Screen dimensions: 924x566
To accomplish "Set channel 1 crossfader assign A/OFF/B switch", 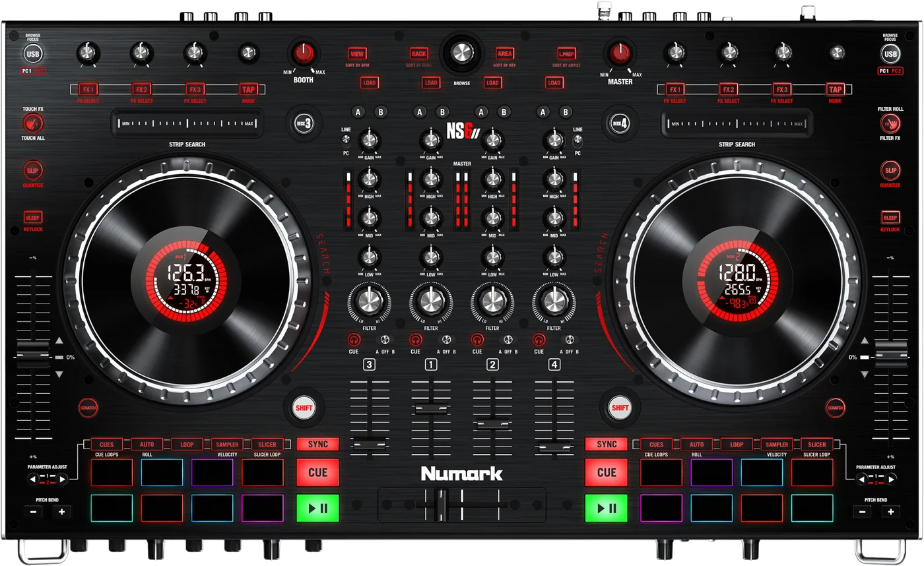I will 445,340.
